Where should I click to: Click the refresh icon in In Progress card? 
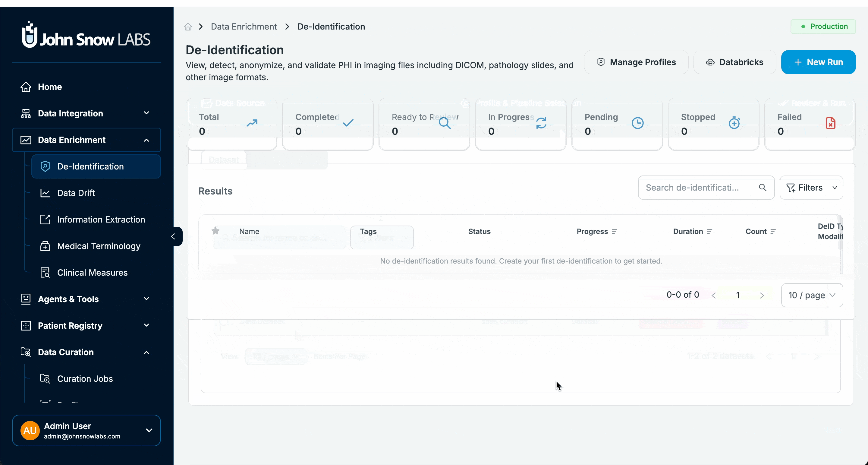point(541,123)
